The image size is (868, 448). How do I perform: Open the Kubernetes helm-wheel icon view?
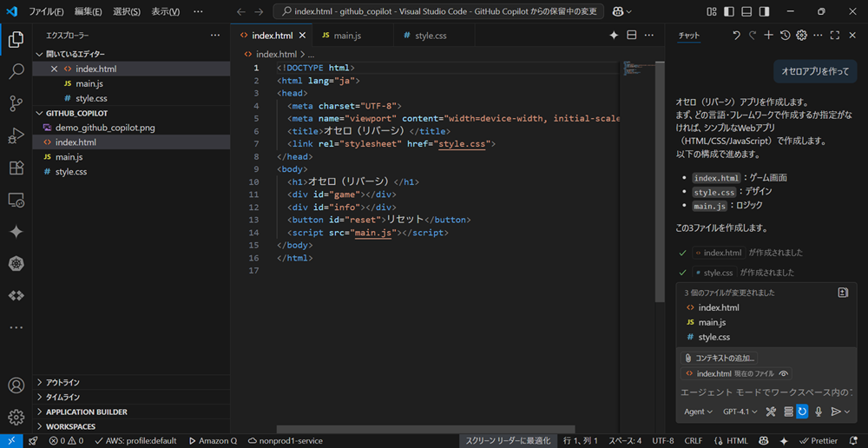16,264
